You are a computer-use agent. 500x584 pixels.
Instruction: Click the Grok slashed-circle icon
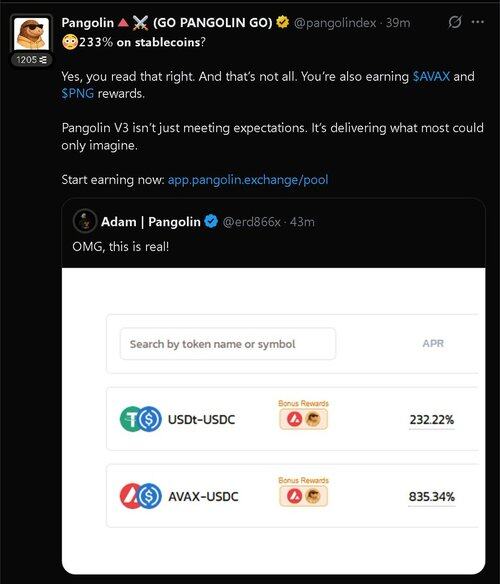455,22
